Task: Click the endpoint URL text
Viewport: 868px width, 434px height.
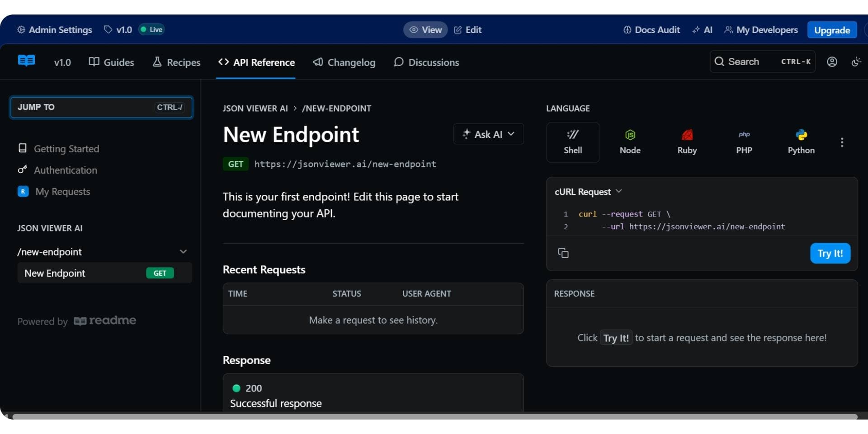Action: (345, 164)
